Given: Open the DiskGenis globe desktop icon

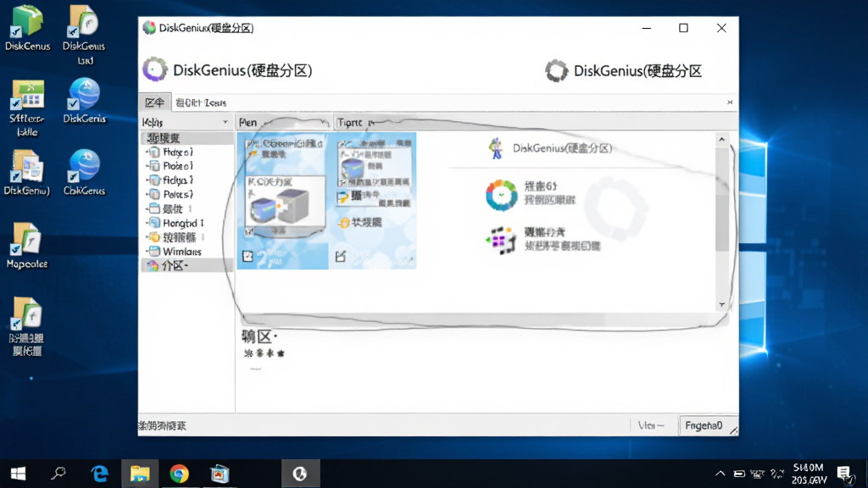Looking at the screenshot, I should (84, 100).
